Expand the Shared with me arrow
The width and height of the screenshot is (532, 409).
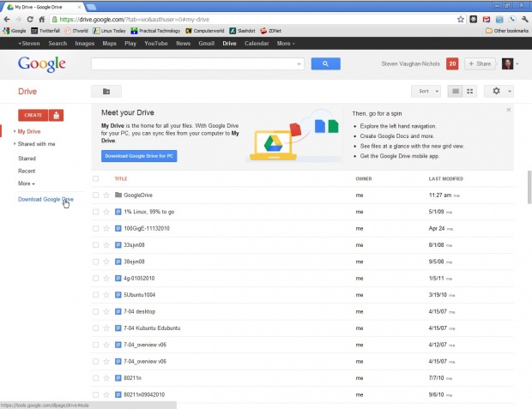point(15,144)
